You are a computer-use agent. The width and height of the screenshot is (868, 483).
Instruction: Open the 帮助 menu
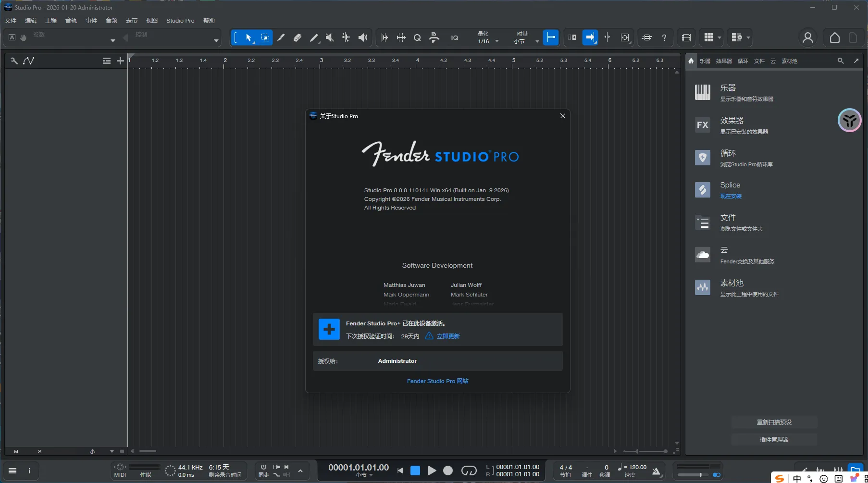[x=208, y=20]
